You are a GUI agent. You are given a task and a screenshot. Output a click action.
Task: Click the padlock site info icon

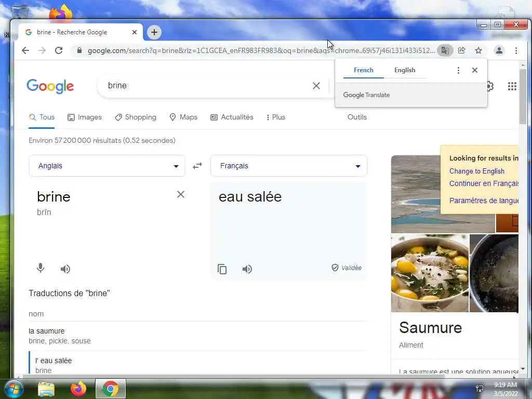point(79,50)
